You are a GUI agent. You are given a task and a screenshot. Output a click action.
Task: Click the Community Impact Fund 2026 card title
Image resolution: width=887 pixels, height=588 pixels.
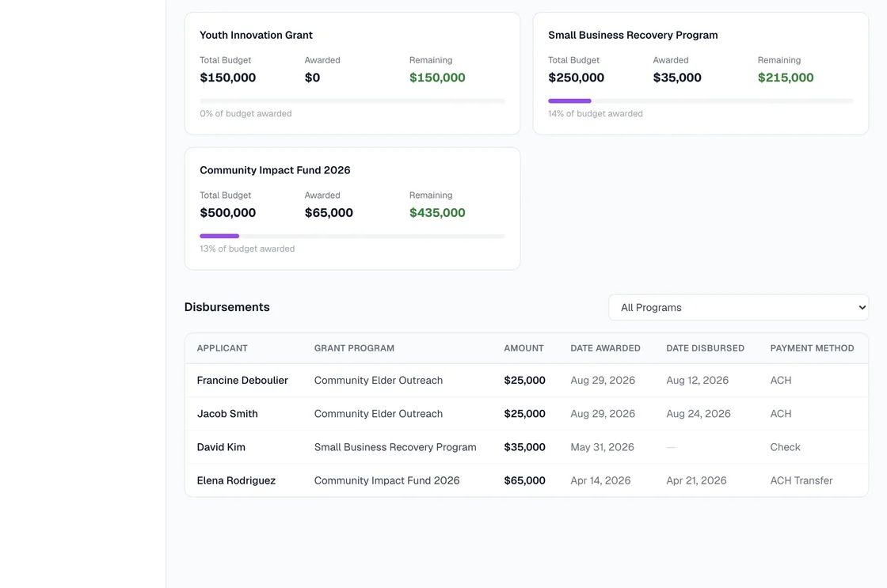(275, 170)
